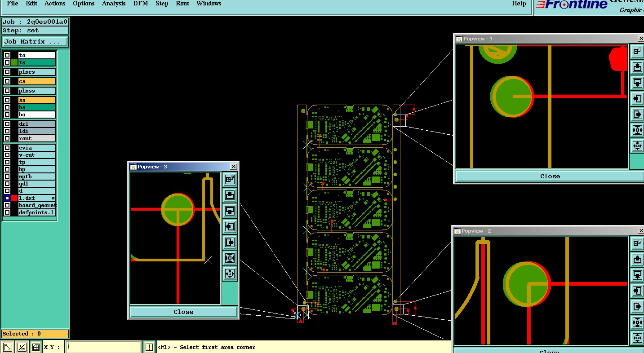Screen dimensions: 644x353
Task: Open the Step menu
Action: (162, 4)
